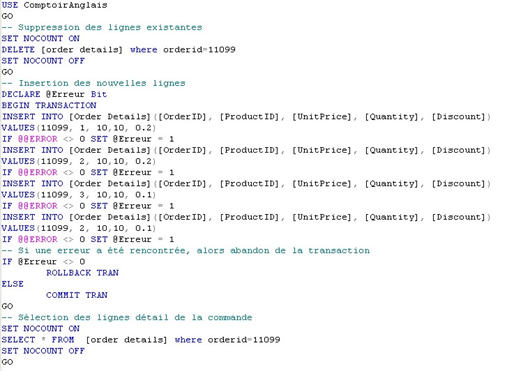Click VALUES(11099, 1, 10,10, 0.2) line
Image resolution: width=507 pixels, height=371 pixels.
79,128
